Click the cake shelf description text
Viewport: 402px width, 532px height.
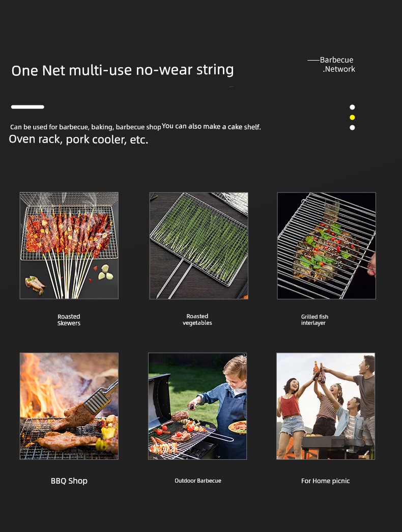tap(211, 126)
